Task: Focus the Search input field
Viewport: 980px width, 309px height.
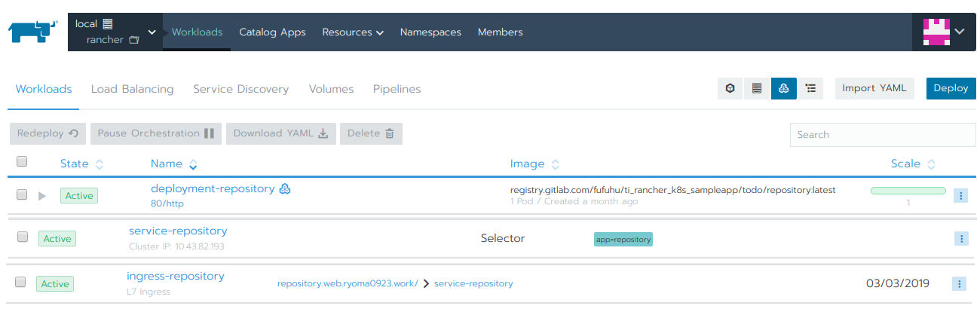Action: point(883,135)
